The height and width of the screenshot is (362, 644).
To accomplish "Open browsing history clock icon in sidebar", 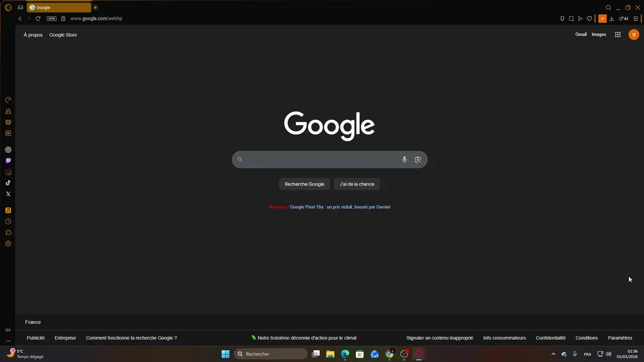I will tap(8, 222).
